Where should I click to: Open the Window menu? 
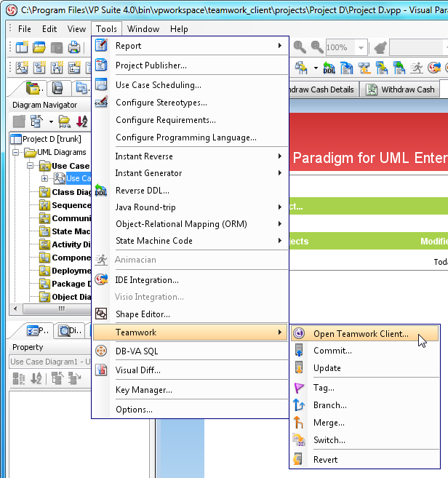pyautogui.click(x=143, y=29)
